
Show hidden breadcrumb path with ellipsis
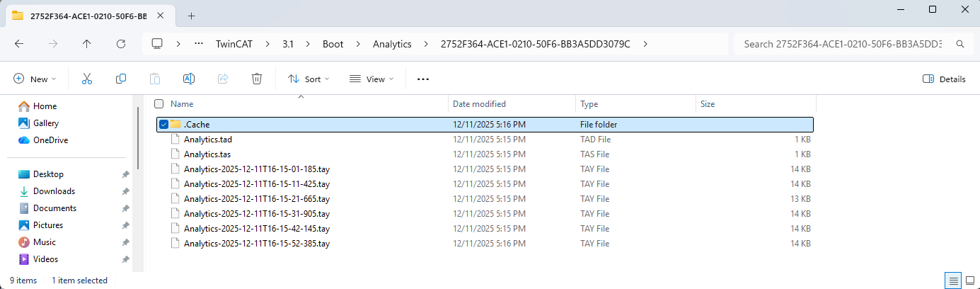point(199,44)
